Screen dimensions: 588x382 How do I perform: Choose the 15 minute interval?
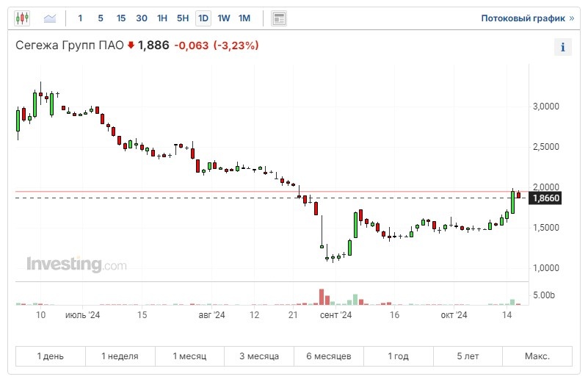click(x=120, y=18)
